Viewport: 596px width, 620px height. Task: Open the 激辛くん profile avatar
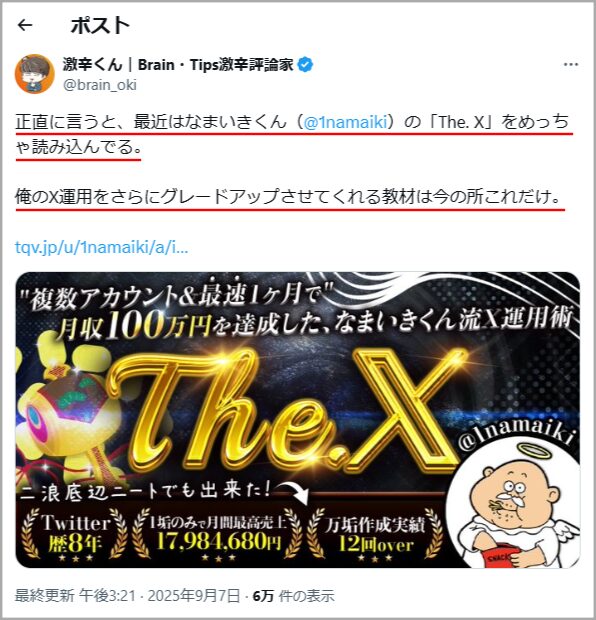[x=34, y=74]
